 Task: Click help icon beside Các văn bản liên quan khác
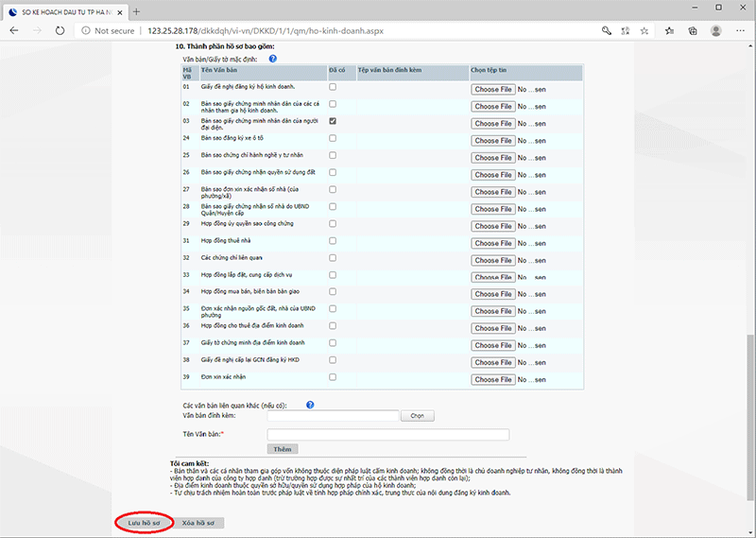(310, 405)
